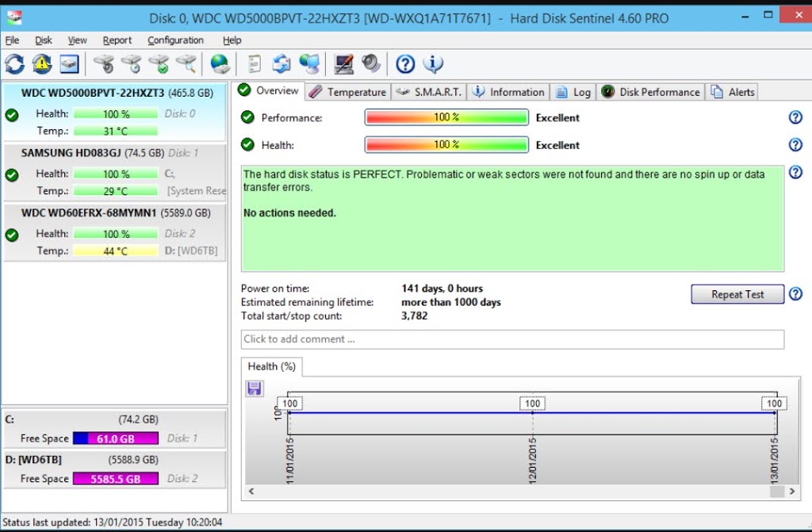Viewport: 812px width, 532px height.
Task: Click the monitor with pen toolbar icon
Action: pos(343,63)
